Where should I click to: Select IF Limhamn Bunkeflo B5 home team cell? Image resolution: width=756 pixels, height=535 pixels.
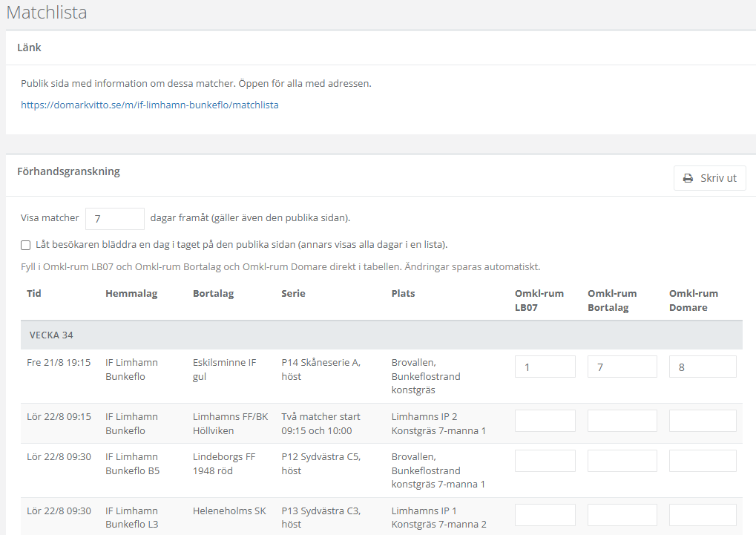click(x=133, y=464)
